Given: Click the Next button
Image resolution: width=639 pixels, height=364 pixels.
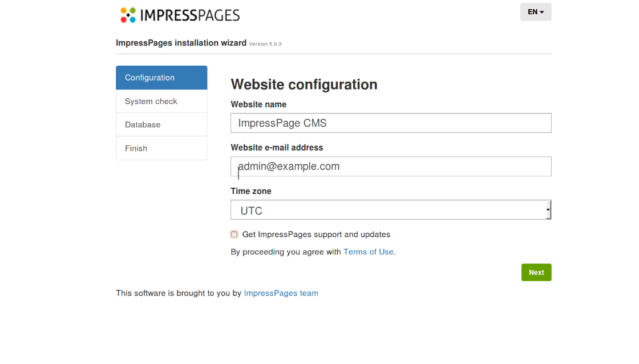Looking at the screenshot, I should pyautogui.click(x=536, y=272).
